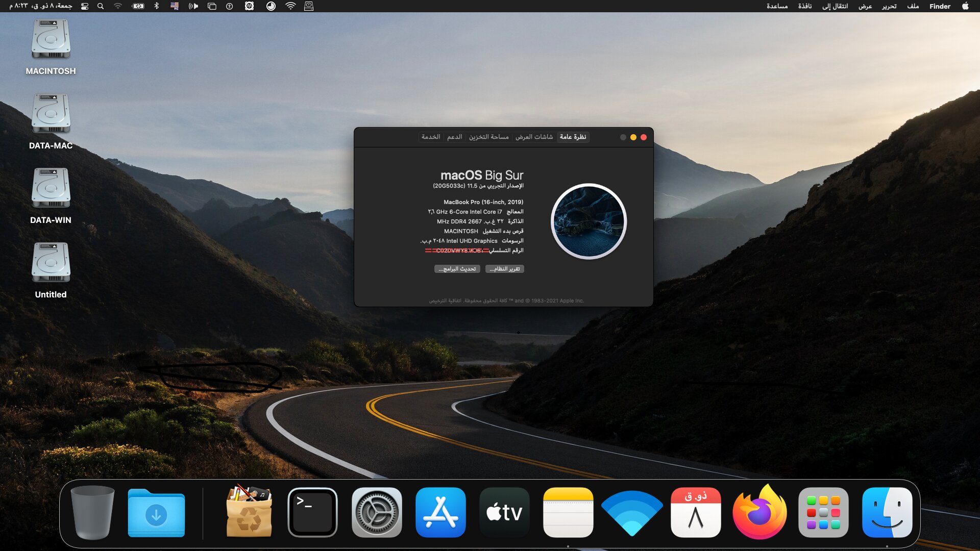This screenshot has width=980, height=551.
Task: Launch System Preferences from the dock
Action: (x=377, y=512)
